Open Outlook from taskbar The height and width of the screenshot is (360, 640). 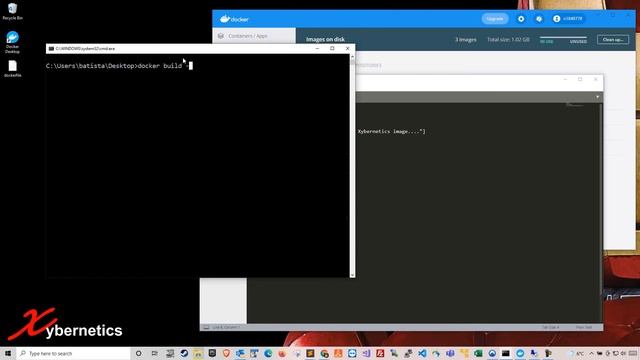click(x=240, y=353)
